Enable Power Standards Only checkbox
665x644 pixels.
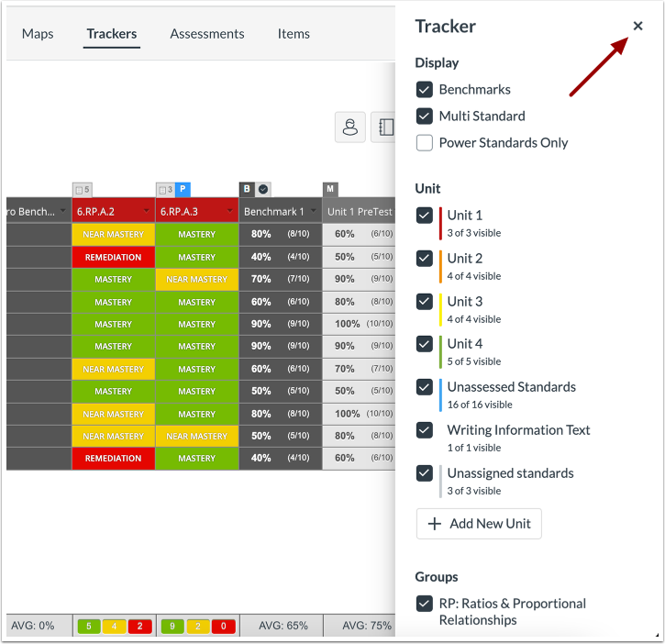424,142
